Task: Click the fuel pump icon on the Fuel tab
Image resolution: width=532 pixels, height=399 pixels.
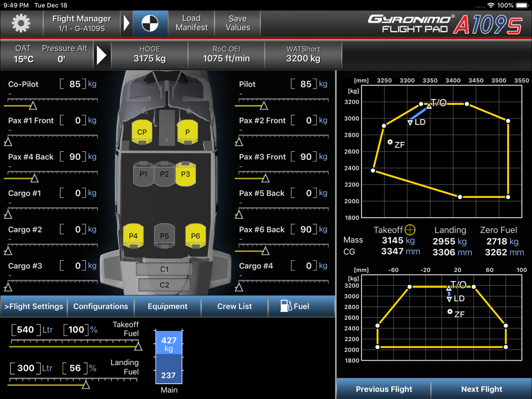Action: pyautogui.click(x=286, y=306)
